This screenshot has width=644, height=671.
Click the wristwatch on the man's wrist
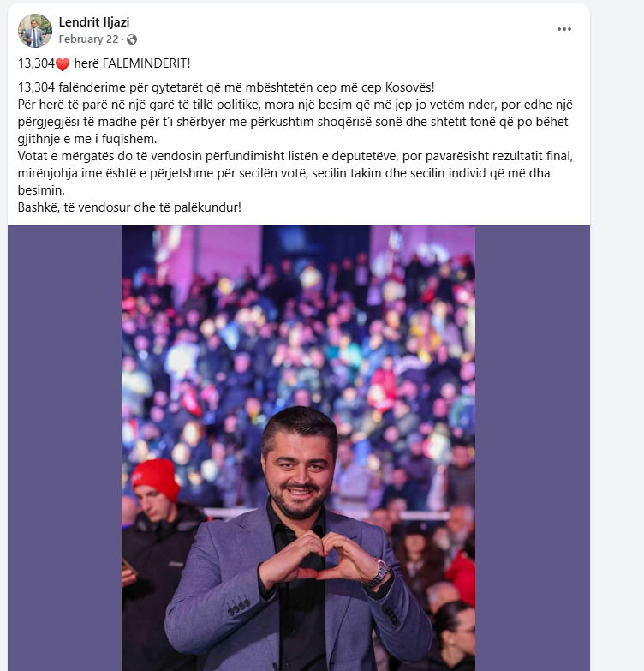[x=378, y=573]
